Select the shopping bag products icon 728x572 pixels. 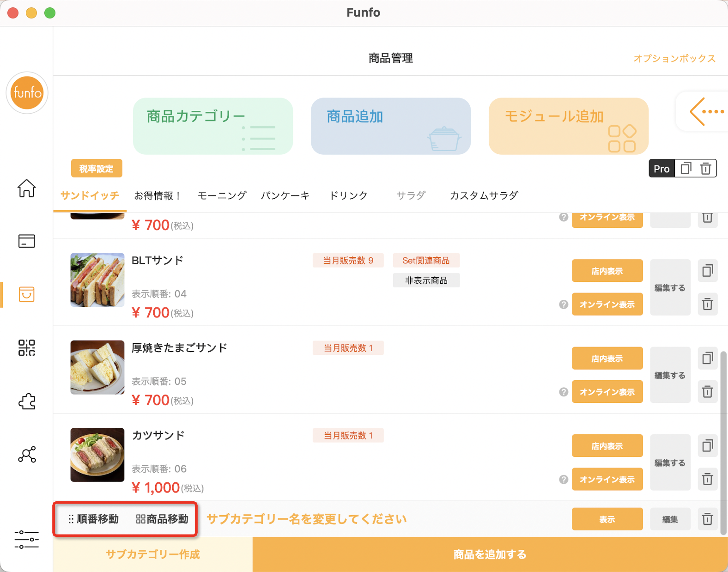[26, 294]
